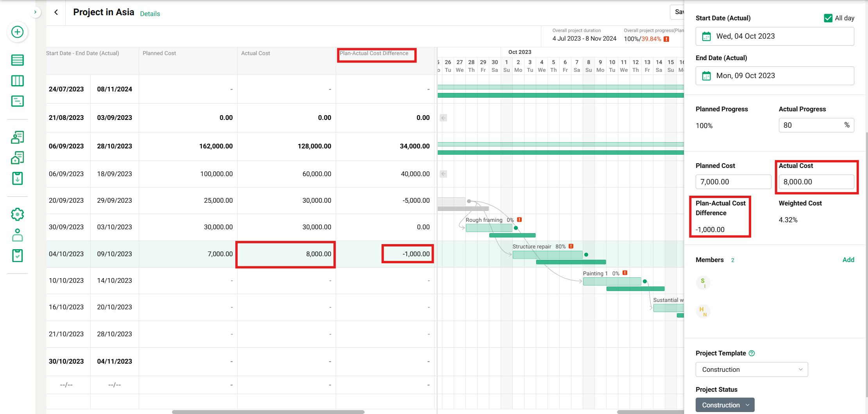The width and height of the screenshot is (868, 414).
Task: Edit the Actual Progress percentage field
Action: [816, 125]
